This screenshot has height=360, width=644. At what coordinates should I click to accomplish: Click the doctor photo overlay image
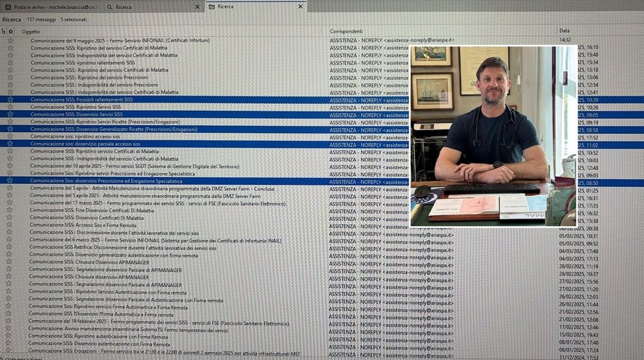pyautogui.click(x=493, y=135)
